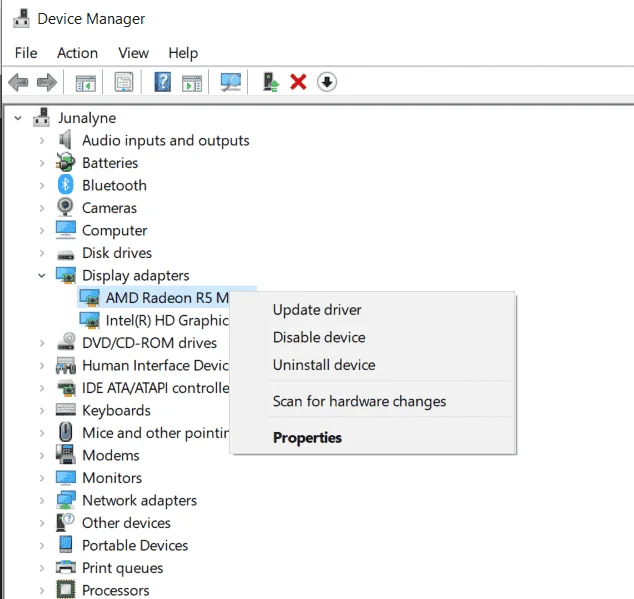
Task: Collapse the Junalyne root node
Action: point(18,118)
